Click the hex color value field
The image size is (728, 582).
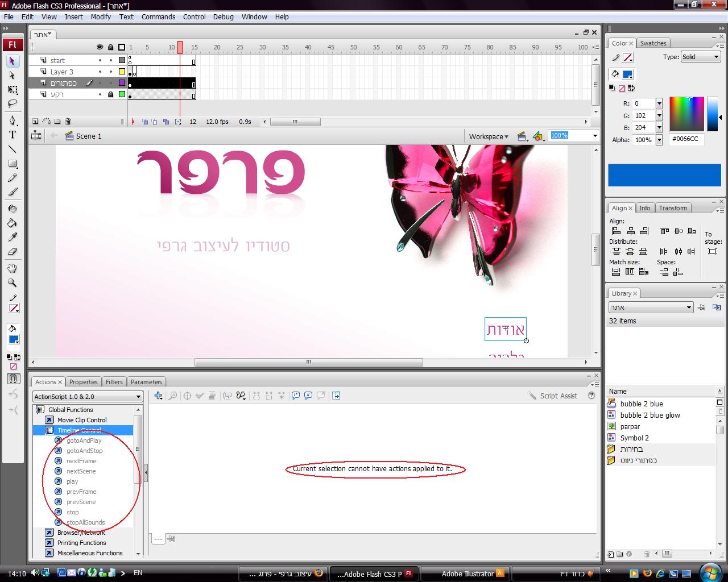[x=686, y=139]
